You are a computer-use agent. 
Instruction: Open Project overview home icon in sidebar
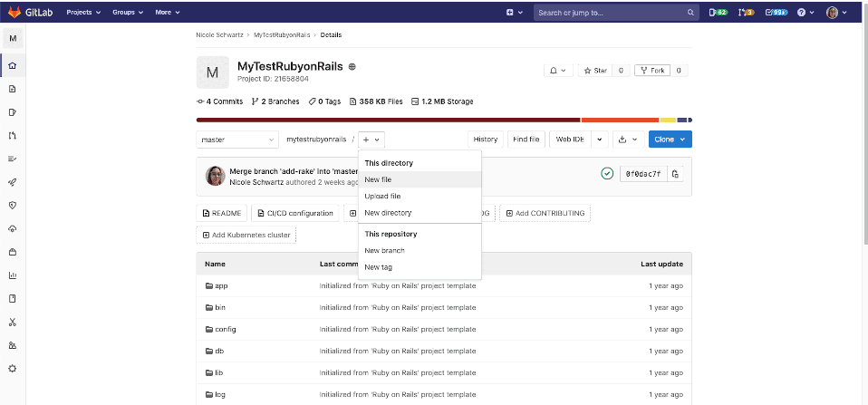[13, 66]
